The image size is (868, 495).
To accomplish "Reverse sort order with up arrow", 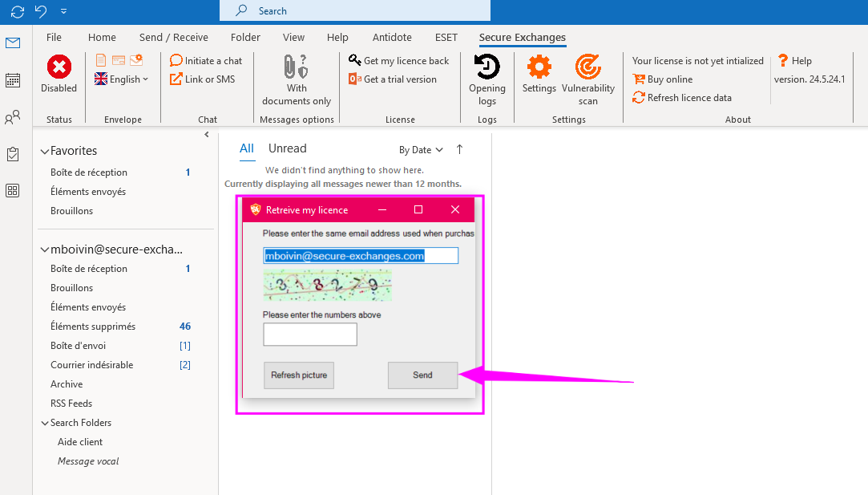I will (x=459, y=149).
